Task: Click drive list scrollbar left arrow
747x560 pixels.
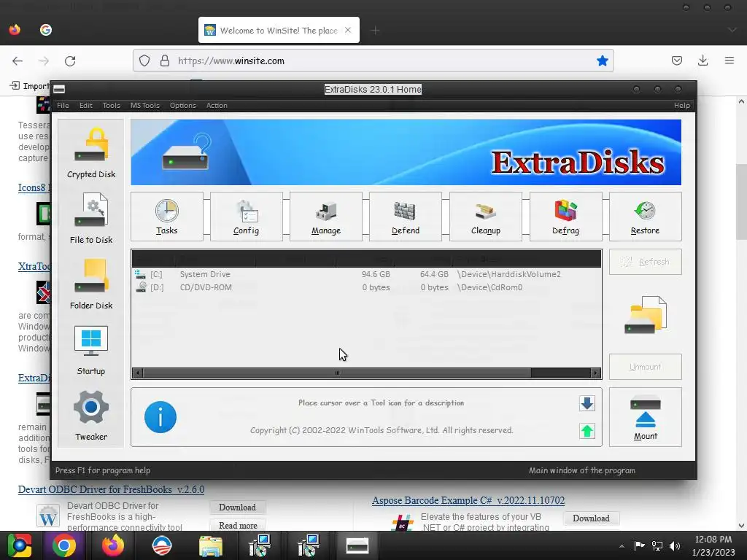Action: [137, 373]
